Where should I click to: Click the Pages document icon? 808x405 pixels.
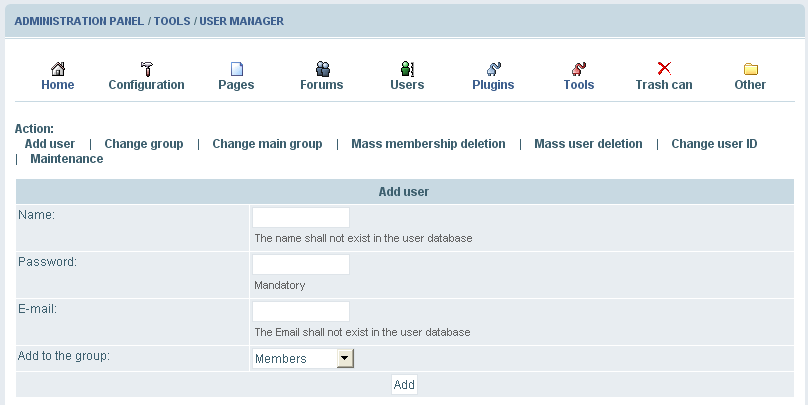tap(237, 69)
